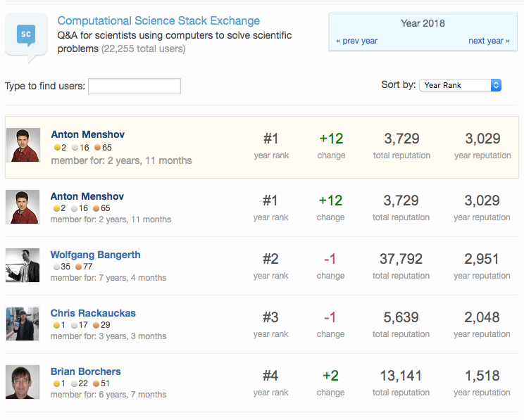
Task: Click Anton Menshov's avatar in second row
Action: (x=23, y=207)
